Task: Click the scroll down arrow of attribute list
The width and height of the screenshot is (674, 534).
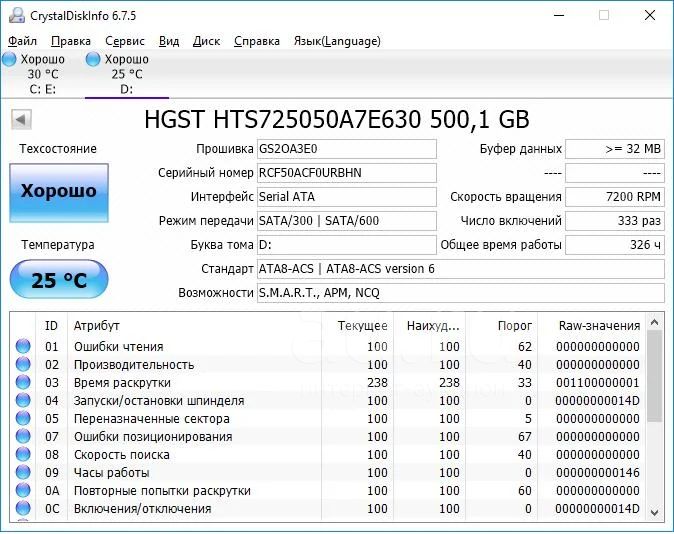Action: 655,513
